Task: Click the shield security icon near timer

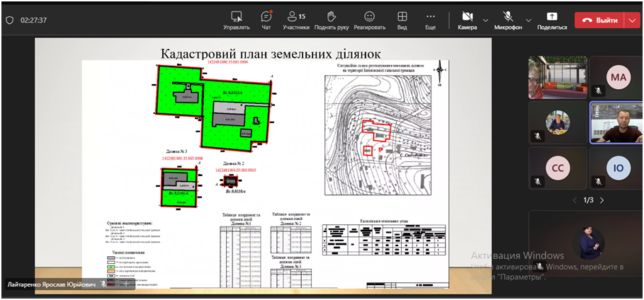Action: 9,21
